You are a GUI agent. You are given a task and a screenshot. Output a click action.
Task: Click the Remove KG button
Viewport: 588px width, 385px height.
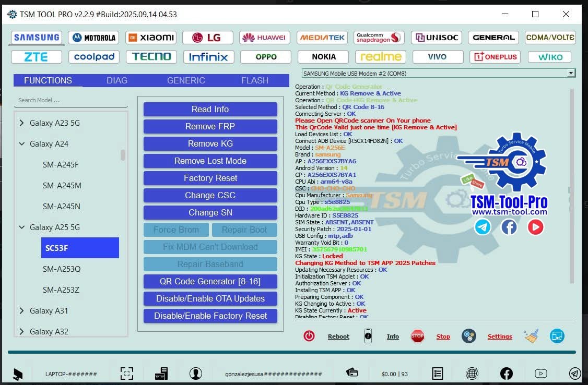210,144
